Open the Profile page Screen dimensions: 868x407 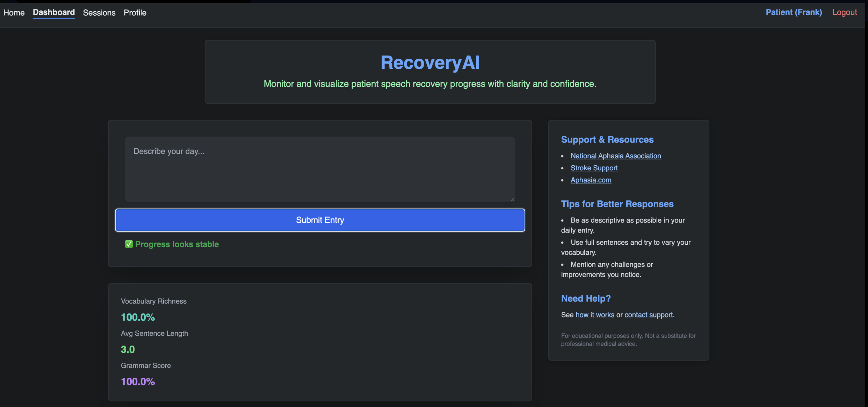click(135, 13)
